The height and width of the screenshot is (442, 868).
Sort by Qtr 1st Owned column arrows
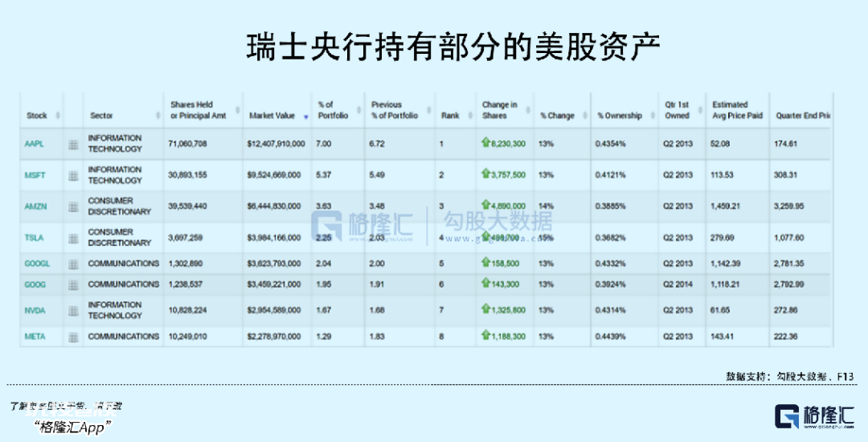pyautogui.click(x=700, y=110)
